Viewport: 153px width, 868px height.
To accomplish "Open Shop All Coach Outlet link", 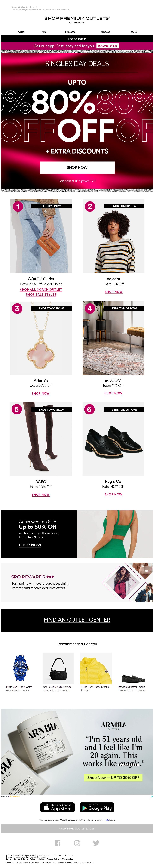I will [41, 289].
